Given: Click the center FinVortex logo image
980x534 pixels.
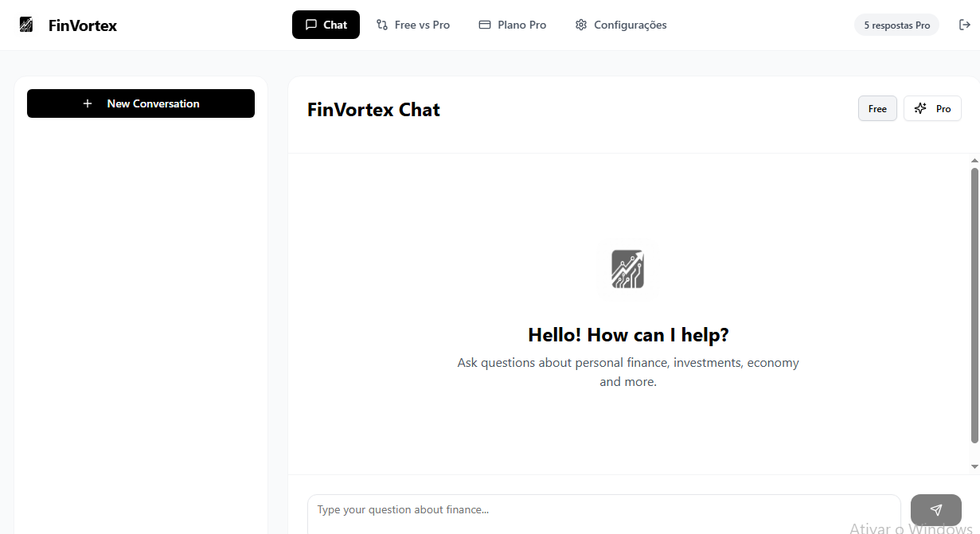Looking at the screenshot, I should coord(628,270).
